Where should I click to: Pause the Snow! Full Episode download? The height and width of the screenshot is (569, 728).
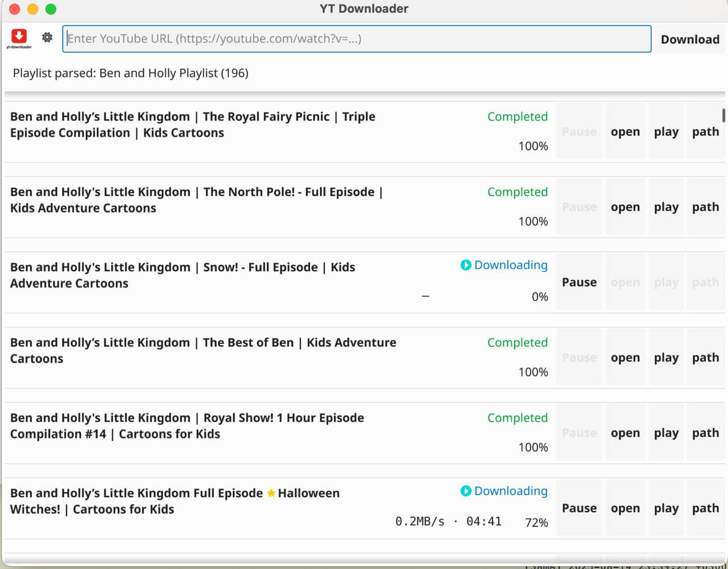(579, 283)
